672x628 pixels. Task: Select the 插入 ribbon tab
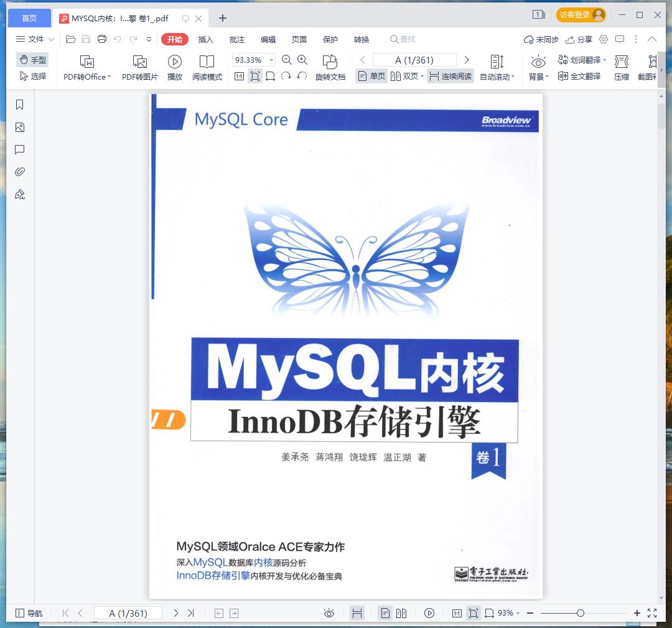[x=206, y=39]
